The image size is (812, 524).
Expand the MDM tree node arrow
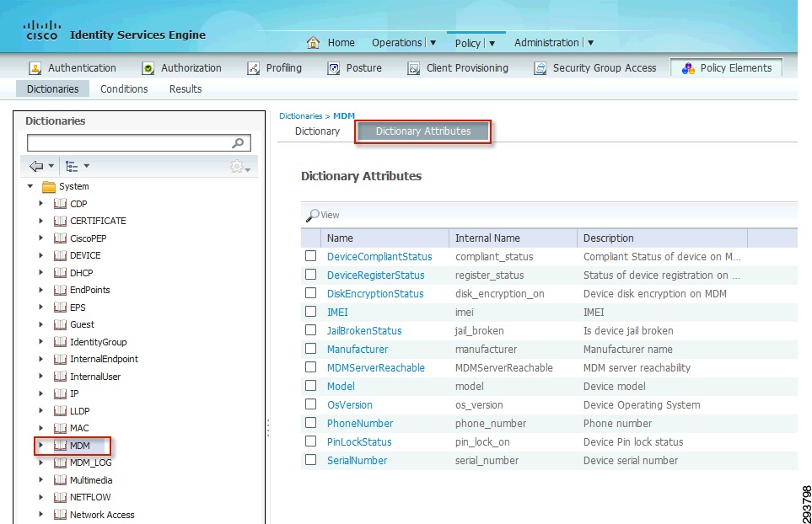coord(41,445)
